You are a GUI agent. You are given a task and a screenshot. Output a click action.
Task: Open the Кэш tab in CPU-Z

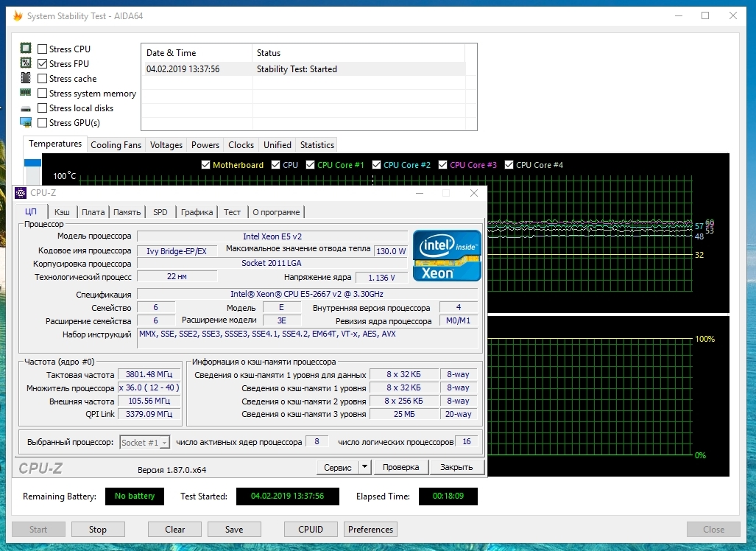click(x=62, y=212)
